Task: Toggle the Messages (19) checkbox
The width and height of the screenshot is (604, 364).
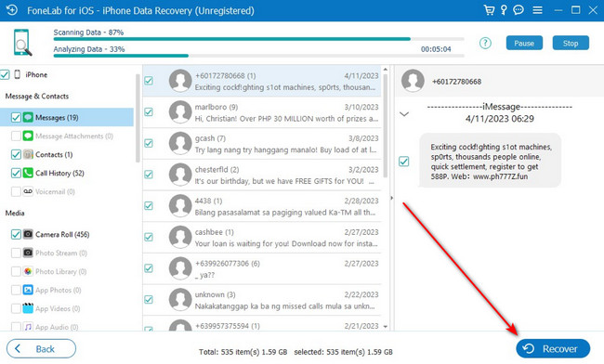Action: pyautogui.click(x=16, y=117)
